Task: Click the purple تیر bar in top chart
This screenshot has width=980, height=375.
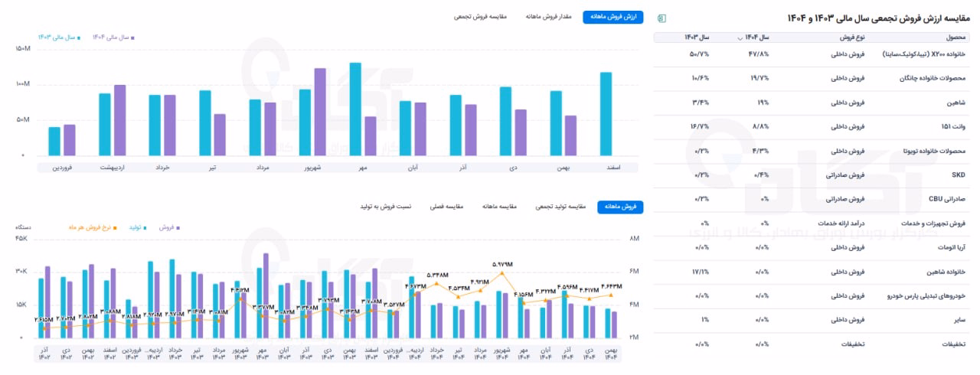Action: coord(220,135)
